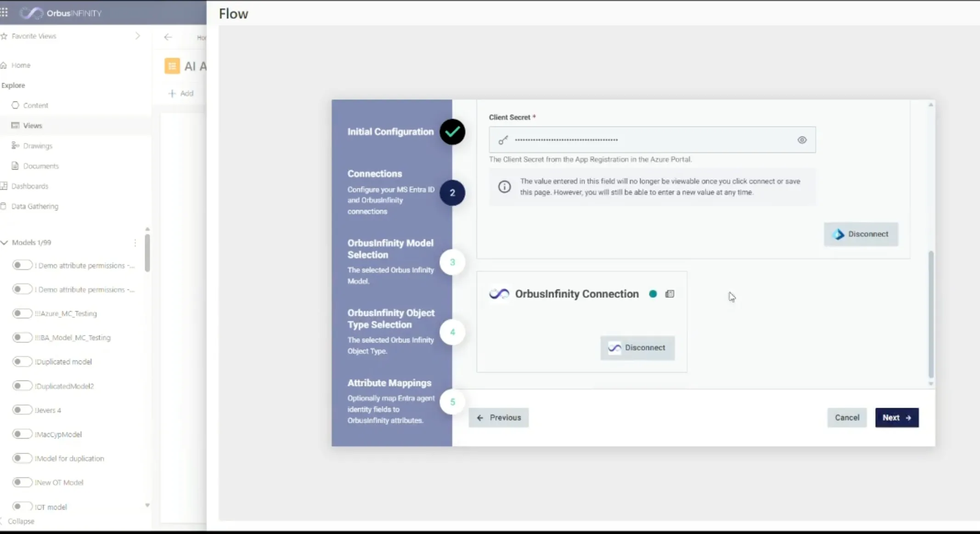Toggle the !New OT Model switch
The image size is (980, 534).
pos(22,483)
